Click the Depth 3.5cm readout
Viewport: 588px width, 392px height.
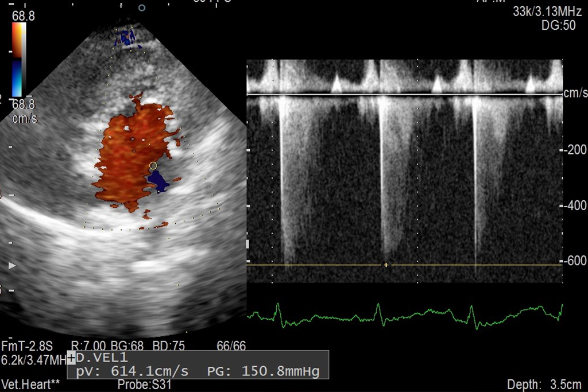pyautogui.click(x=544, y=384)
